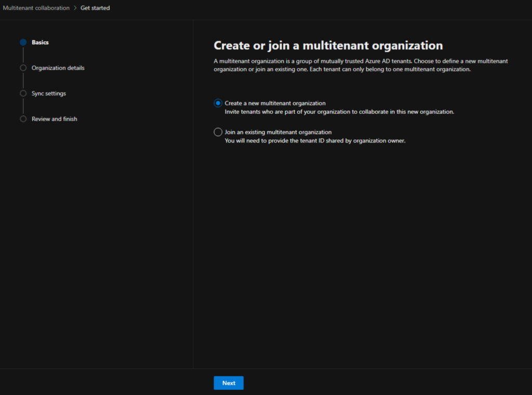Click the Sync settings step circle
Viewport: 532px width, 395px height.
[23, 94]
